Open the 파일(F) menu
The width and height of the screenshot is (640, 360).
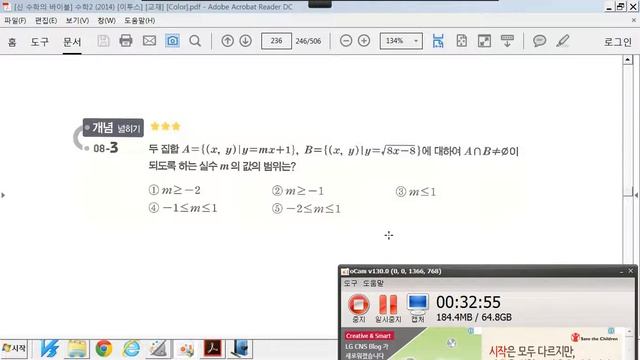[15, 20]
